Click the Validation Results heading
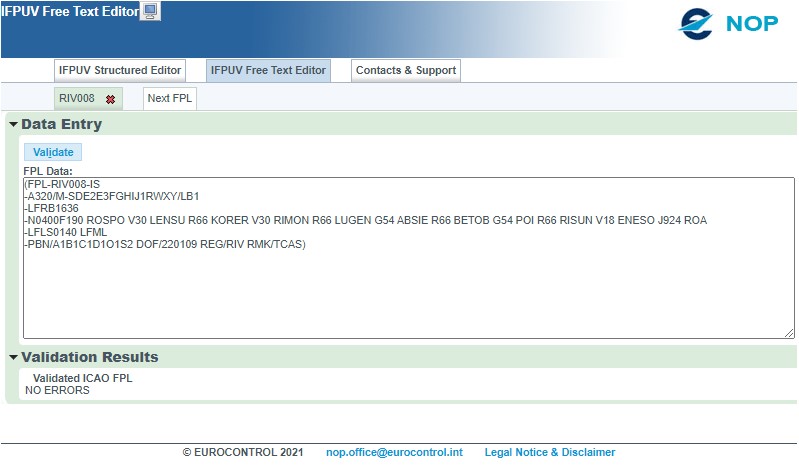 click(90, 357)
